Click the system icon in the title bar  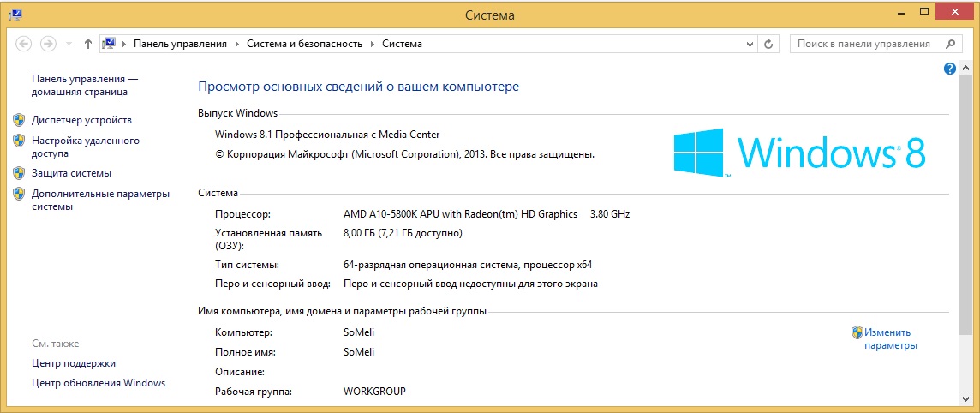(x=15, y=15)
